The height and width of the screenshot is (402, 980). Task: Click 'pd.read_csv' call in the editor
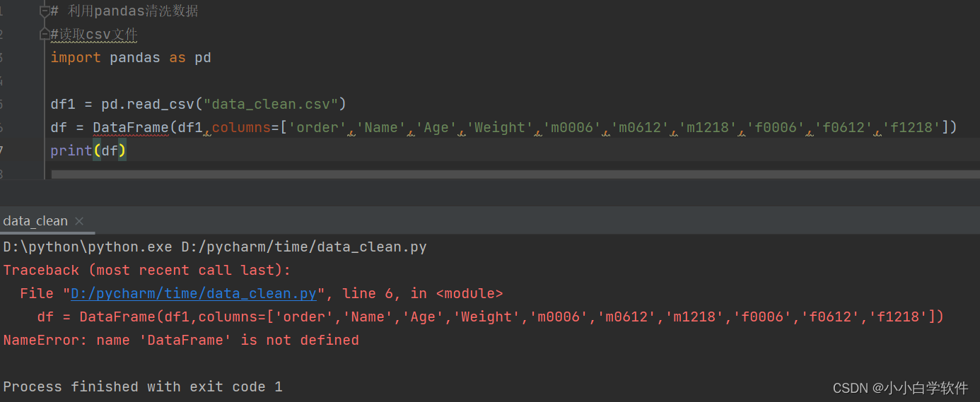point(148,105)
